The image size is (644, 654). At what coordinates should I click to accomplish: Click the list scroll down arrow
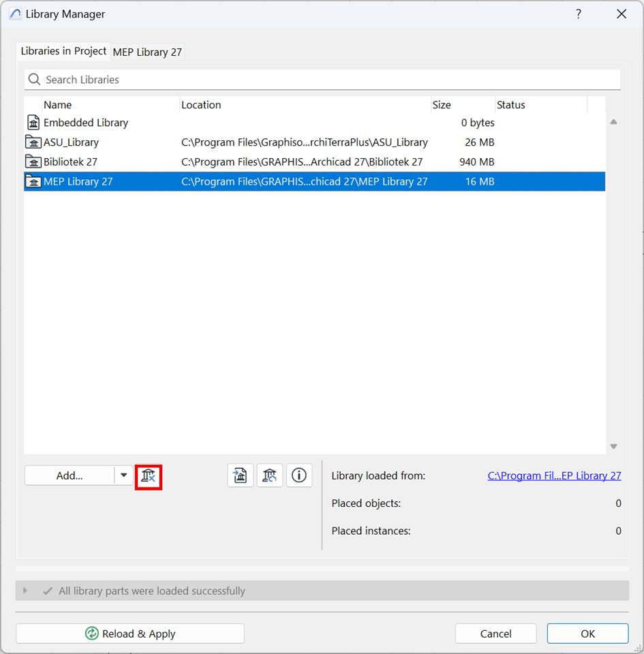[613, 446]
